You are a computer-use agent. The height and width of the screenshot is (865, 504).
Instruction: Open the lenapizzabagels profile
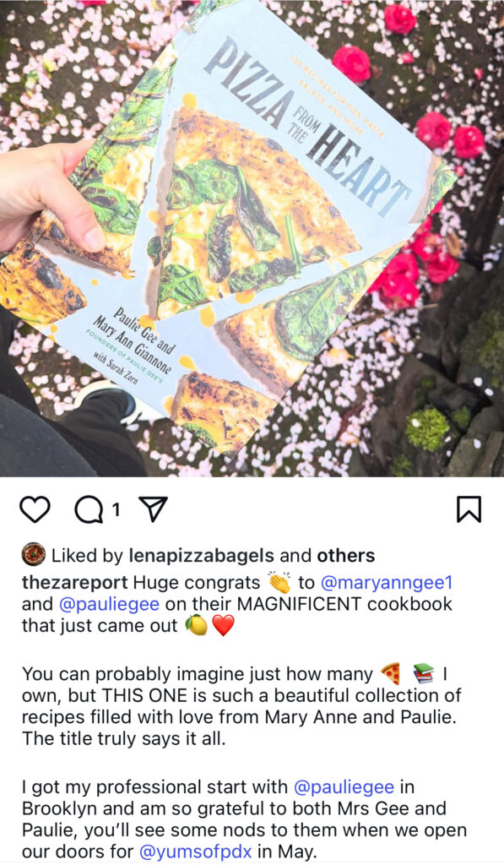click(201, 556)
